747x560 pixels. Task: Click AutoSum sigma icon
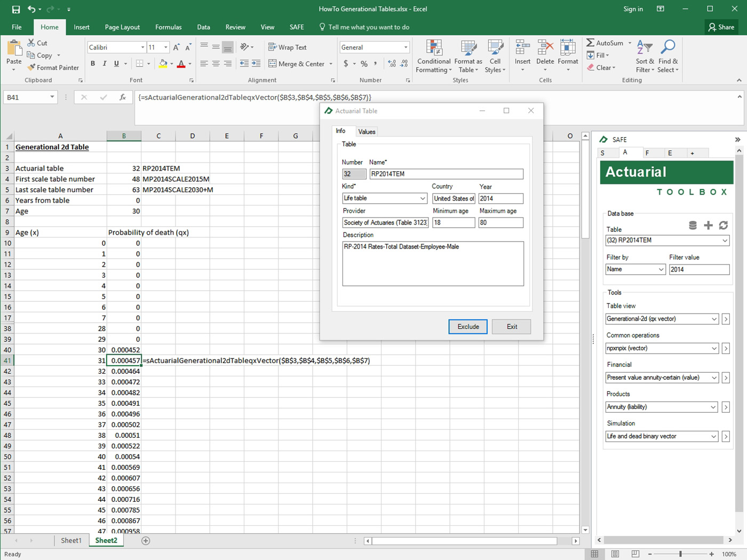tap(590, 43)
